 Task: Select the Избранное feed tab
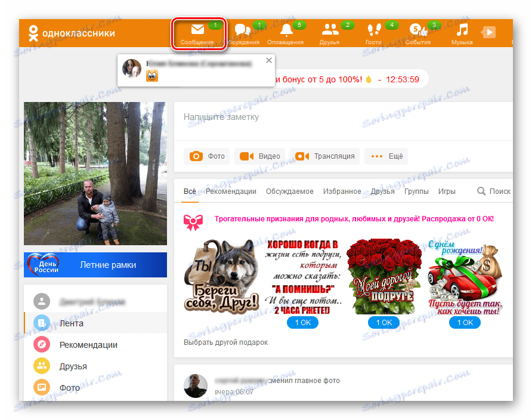tap(342, 192)
